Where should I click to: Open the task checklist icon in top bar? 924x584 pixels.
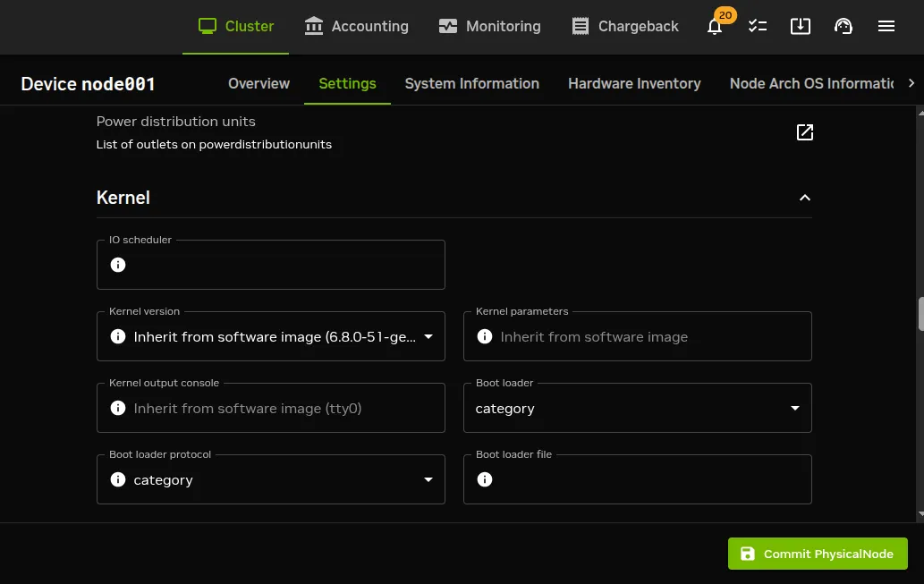point(758,26)
